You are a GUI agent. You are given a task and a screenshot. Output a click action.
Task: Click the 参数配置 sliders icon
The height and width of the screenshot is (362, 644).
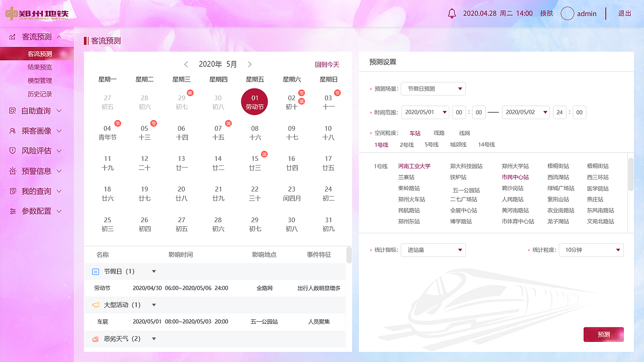13,211
